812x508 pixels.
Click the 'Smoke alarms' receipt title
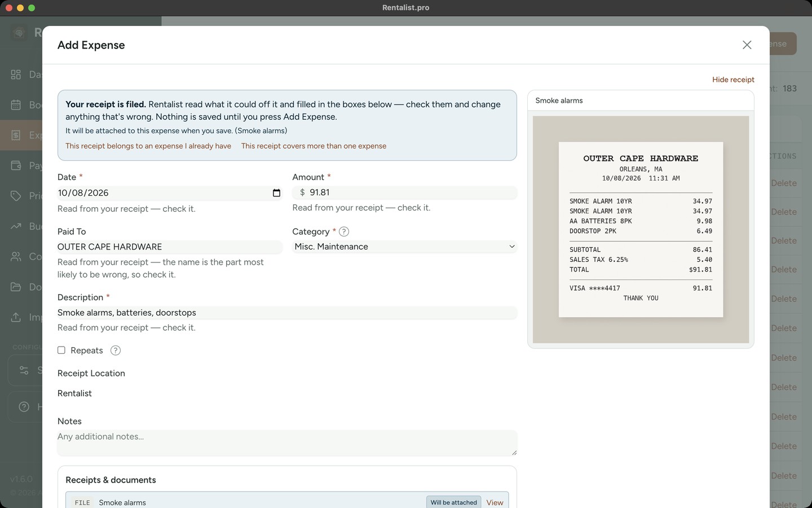559,100
